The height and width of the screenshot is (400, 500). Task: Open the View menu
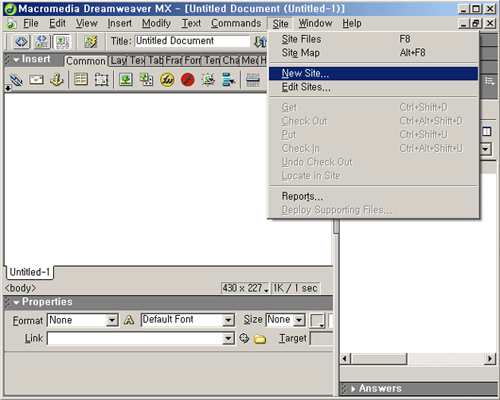click(86, 24)
